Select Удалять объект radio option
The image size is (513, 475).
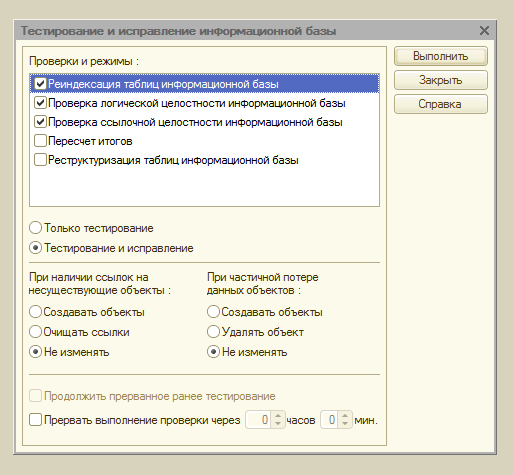(x=213, y=332)
